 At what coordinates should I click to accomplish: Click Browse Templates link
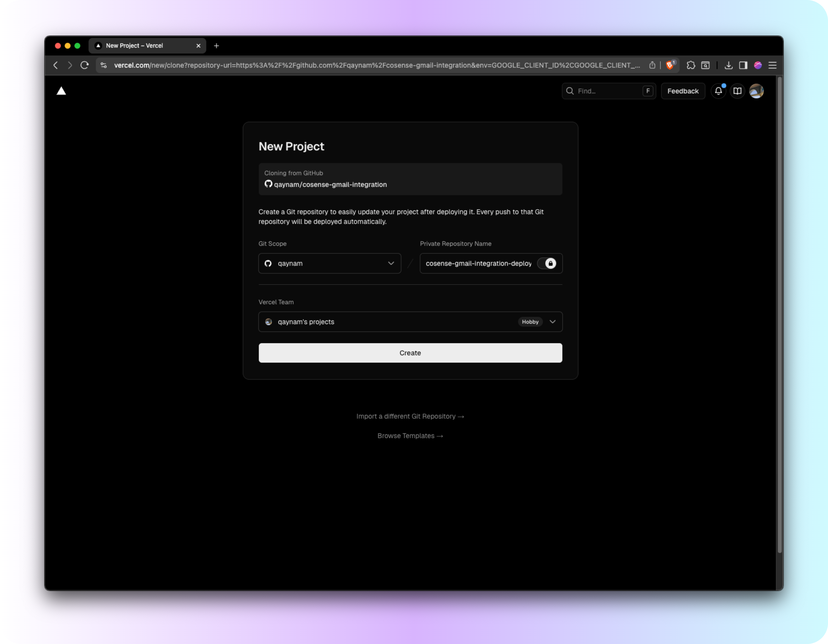[x=410, y=436]
